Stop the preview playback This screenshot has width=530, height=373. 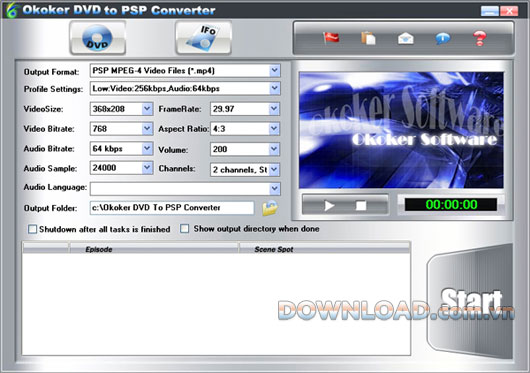coord(361,205)
